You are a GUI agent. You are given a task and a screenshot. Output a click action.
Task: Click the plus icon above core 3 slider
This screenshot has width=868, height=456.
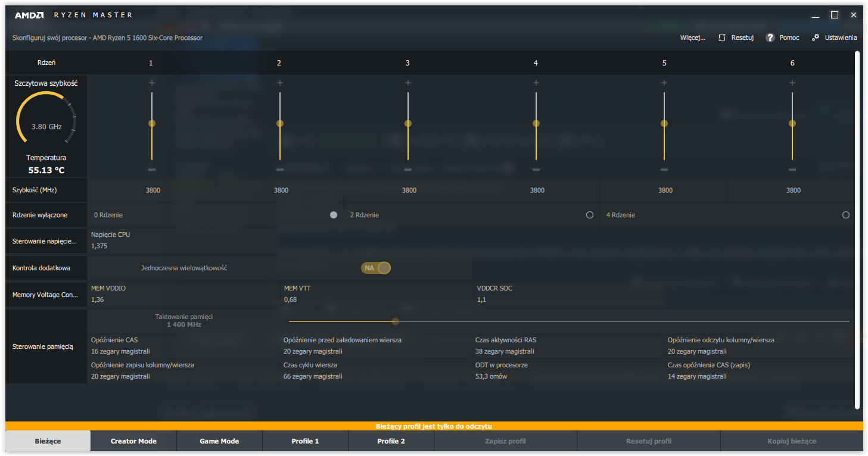coord(408,83)
